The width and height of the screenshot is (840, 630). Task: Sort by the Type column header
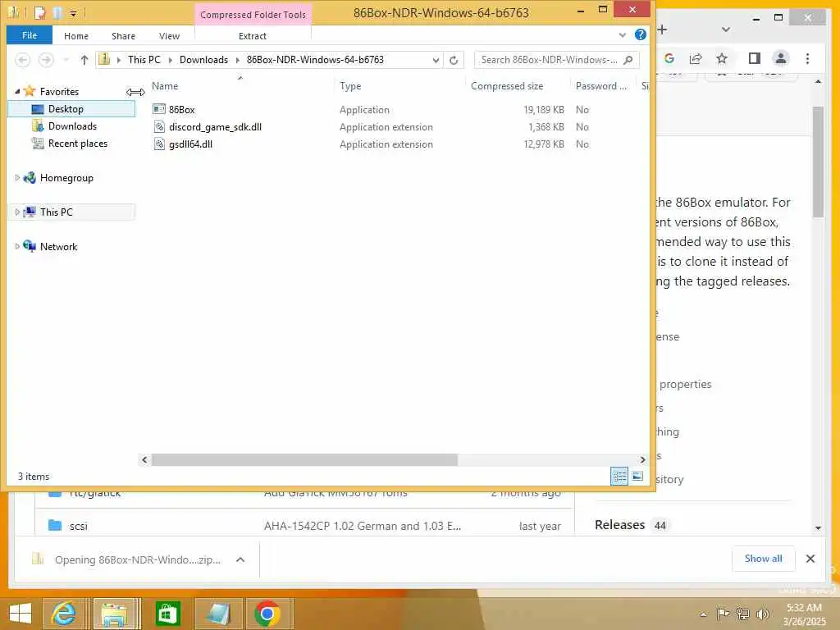[350, 85]
